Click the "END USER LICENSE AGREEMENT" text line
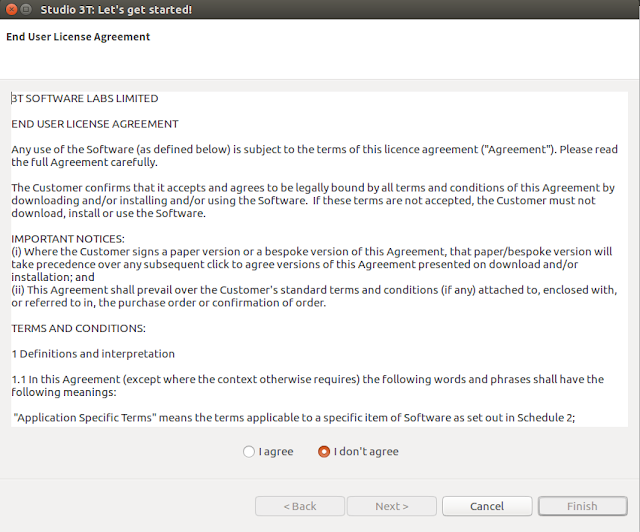Viewport: 640px width, 532px height. (x=95, y=124)
